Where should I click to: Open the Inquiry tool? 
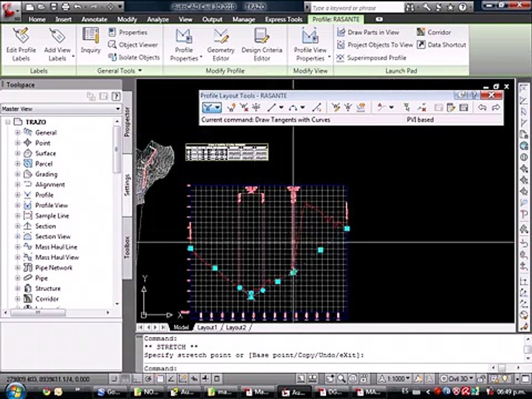(90, 40)
